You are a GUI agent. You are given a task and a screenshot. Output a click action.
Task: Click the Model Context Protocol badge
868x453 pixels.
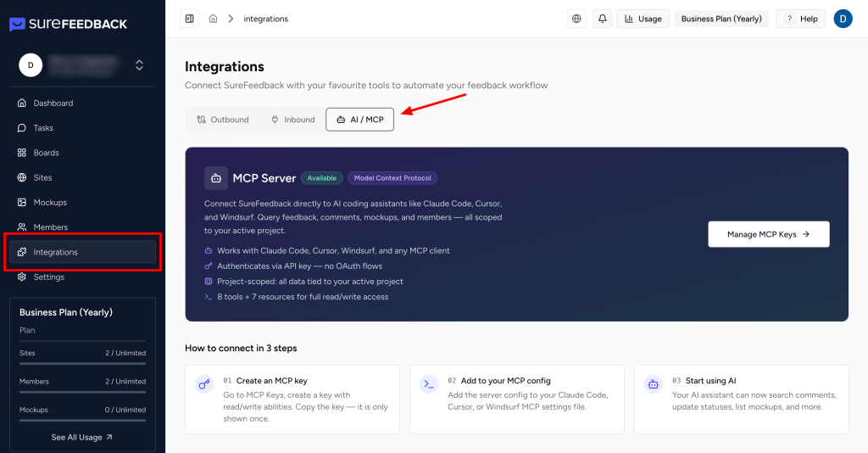click(392, 178)
